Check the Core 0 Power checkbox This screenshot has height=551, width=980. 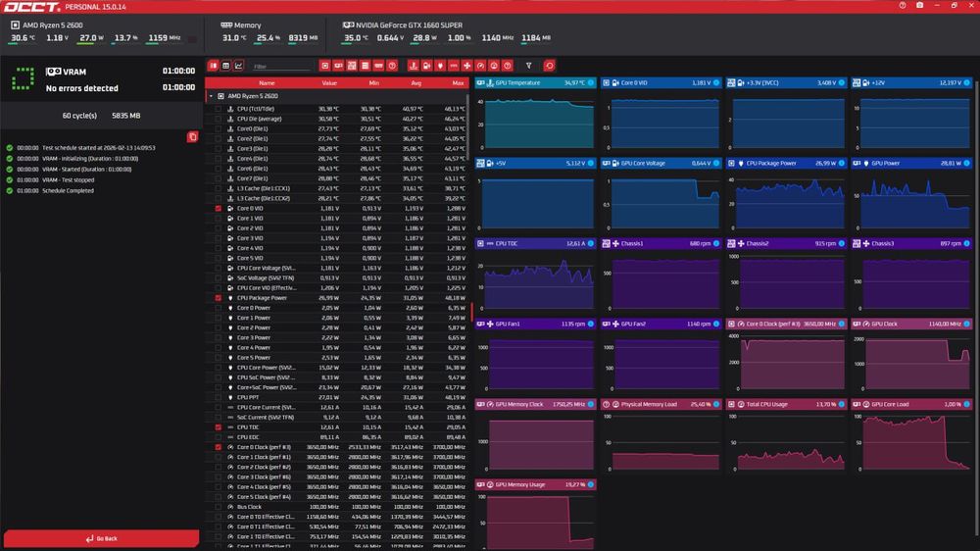[219, 308]
